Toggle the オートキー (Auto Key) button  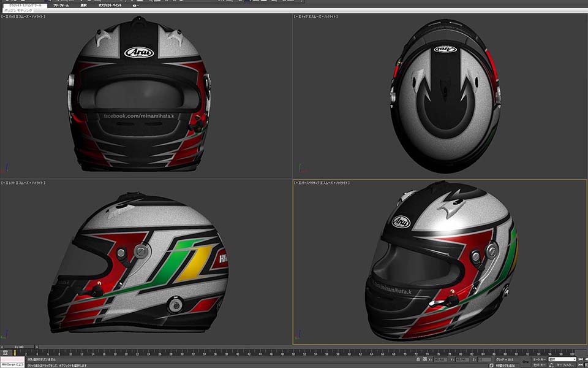click(x=539, y=359)
